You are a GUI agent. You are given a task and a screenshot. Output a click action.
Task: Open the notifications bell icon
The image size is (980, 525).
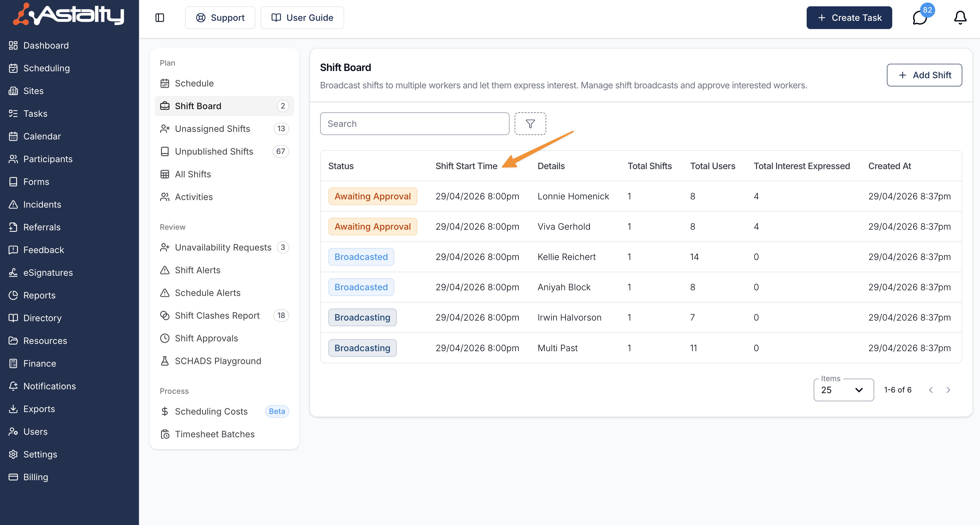click(x=960, y=17)
